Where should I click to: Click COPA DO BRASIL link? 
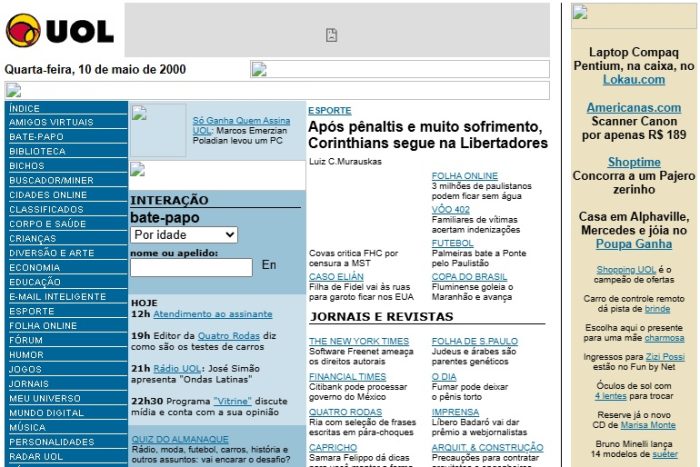469,277
